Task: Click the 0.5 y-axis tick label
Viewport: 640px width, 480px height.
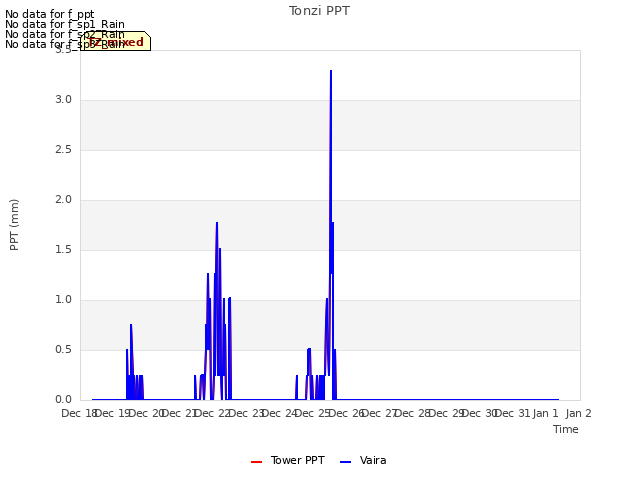Action: point(63,349)
